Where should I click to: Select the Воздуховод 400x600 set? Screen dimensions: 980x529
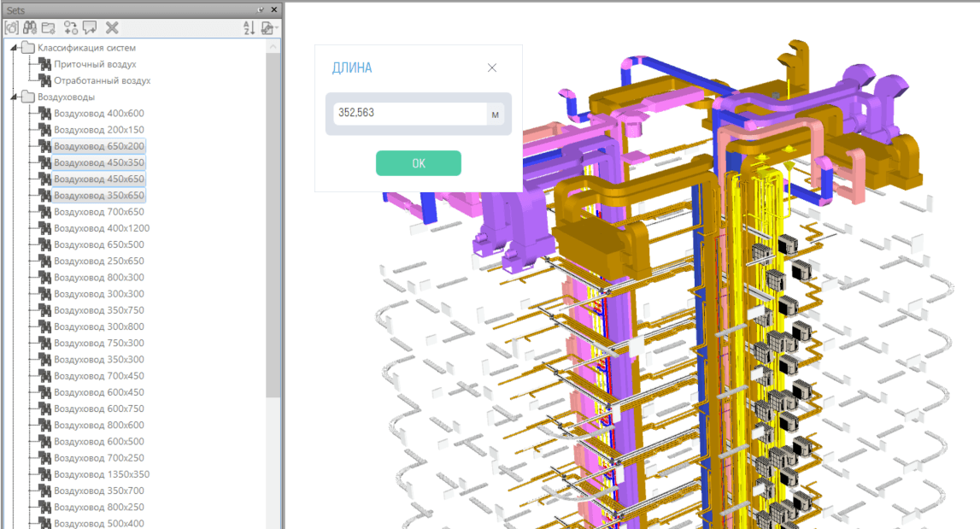pos(99,114)
